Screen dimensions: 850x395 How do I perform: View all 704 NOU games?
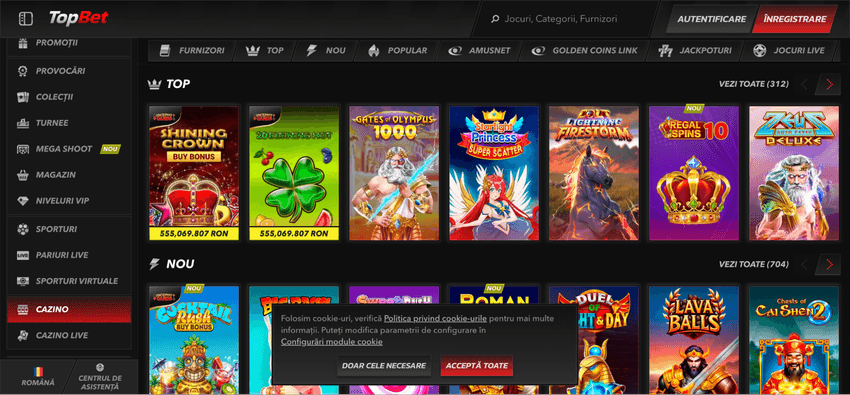click(754, 264)
